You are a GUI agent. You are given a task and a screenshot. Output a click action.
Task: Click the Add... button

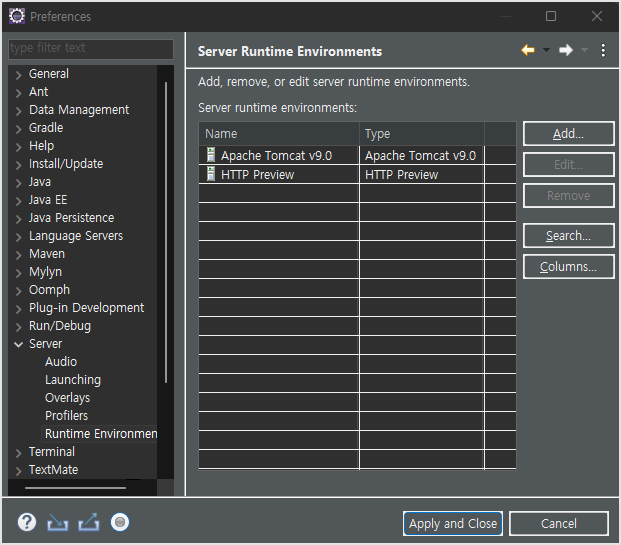(x=568, y=134)
